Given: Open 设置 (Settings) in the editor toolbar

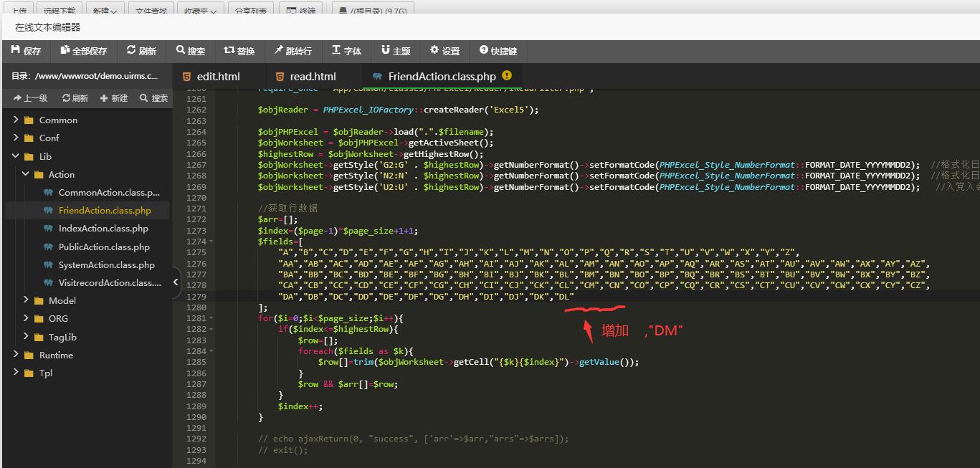Looking at the screenshot, I should [444, 51].
